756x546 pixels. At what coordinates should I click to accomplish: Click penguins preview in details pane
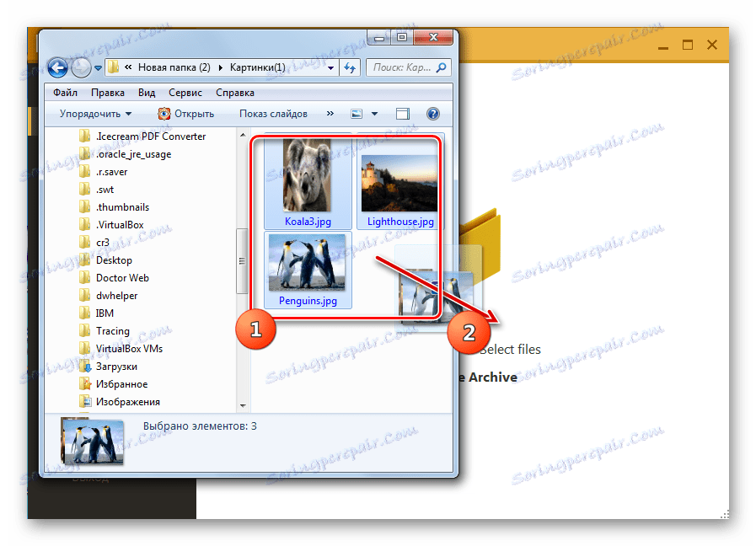point(92,442)
